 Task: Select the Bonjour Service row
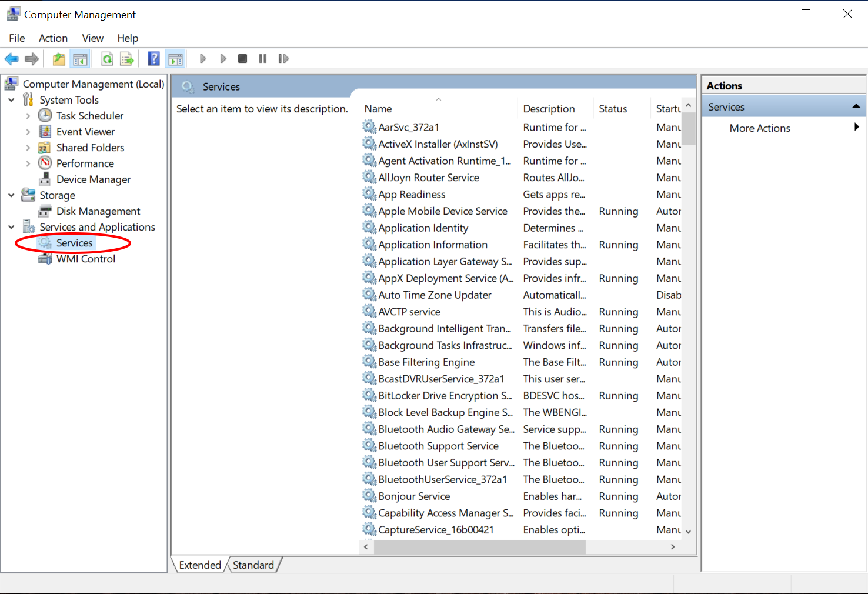tap(414, 496)
